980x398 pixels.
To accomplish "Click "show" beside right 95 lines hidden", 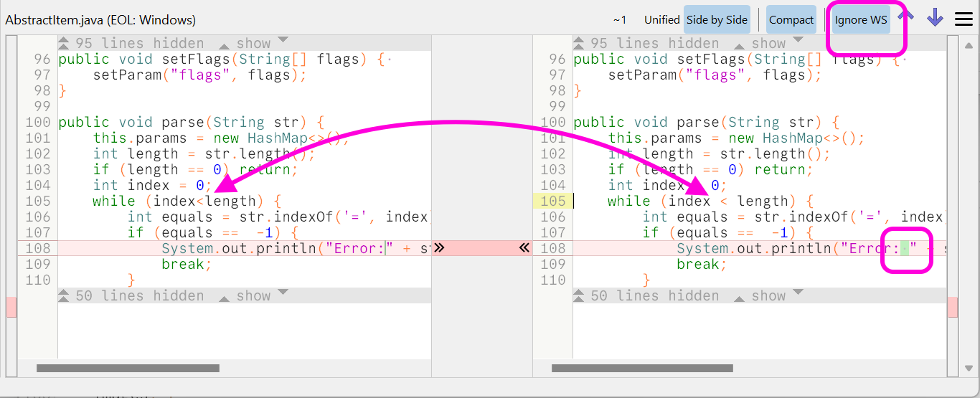I will pos(768,44).
